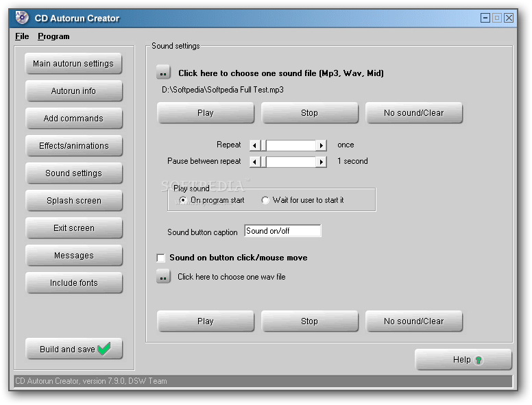Select the Sound settings sidebar button
The image size is (532, 405).
click(73, 173)
